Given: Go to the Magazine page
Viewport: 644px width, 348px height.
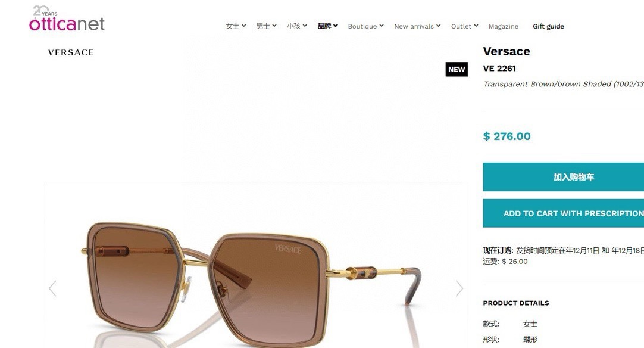Looking at the screenshot, I should [x=503, y=26].
